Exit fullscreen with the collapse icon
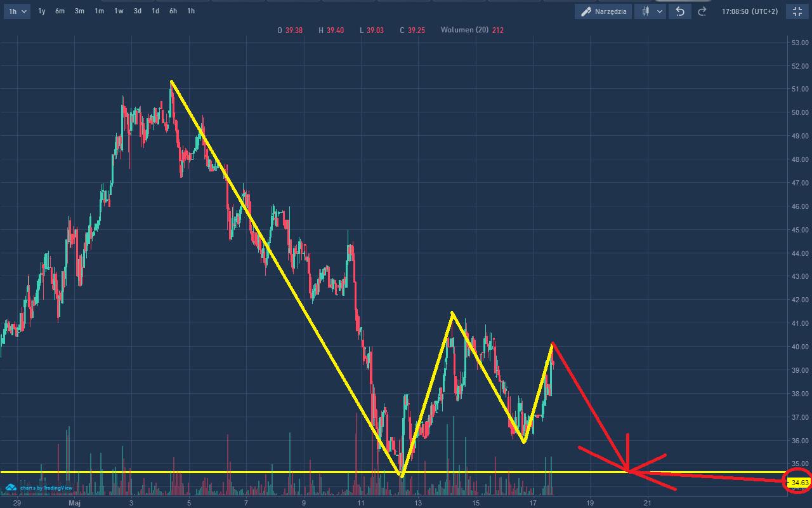This screenshot has height=508, width=812. click(x=797, y=11)
